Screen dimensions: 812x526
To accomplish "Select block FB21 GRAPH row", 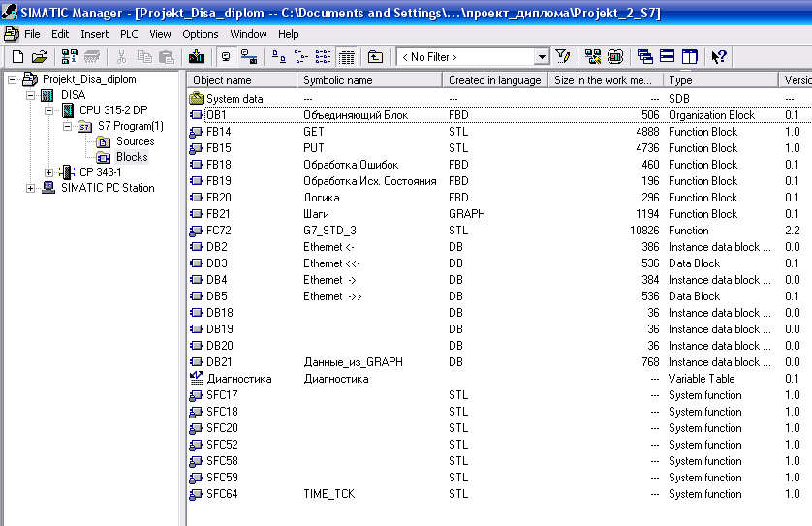I will [x=219, y=214].
